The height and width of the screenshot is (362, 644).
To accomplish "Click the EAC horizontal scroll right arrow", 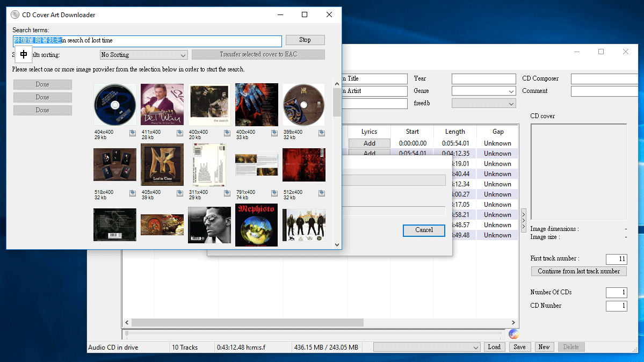I will tap(513, 323).
